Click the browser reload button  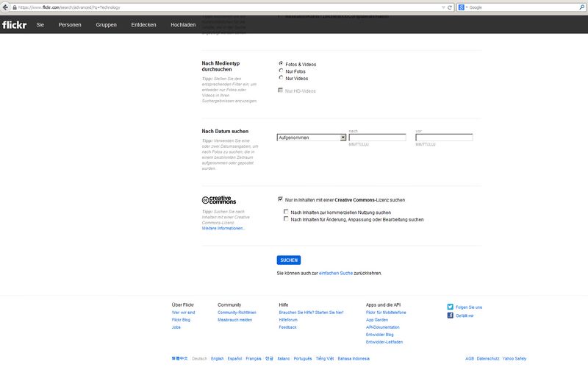click(x=450, y=7)
